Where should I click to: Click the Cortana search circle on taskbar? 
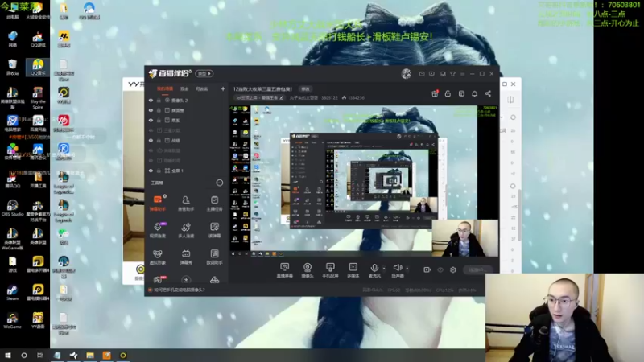(x=24, y=356)
